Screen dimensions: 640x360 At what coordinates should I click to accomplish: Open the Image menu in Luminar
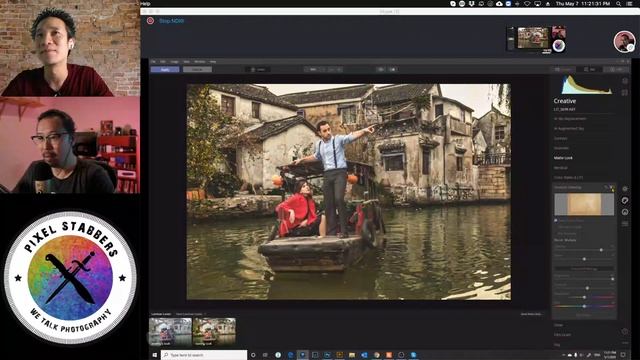click(x=174, y=62)
